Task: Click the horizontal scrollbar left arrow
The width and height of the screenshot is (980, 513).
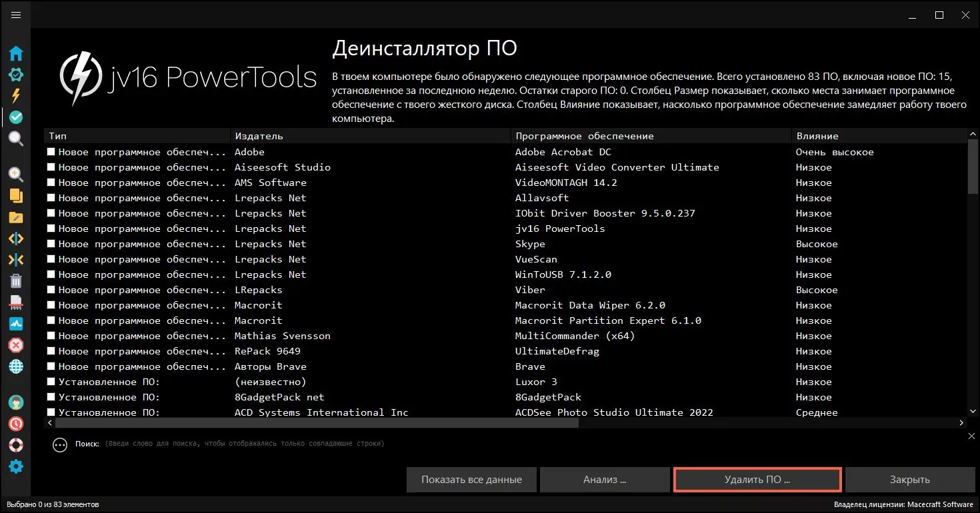Action: [49, 422]
